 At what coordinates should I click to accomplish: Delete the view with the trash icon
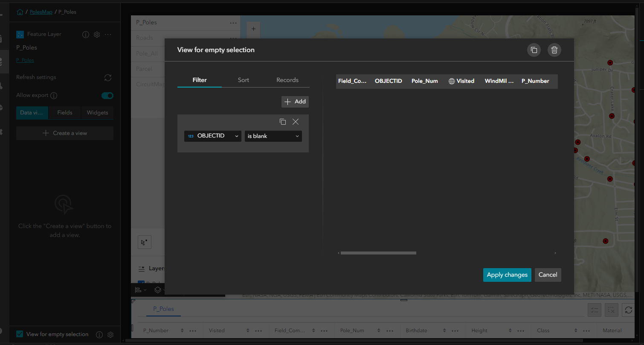pyautogui.click(x=554, y=50)
